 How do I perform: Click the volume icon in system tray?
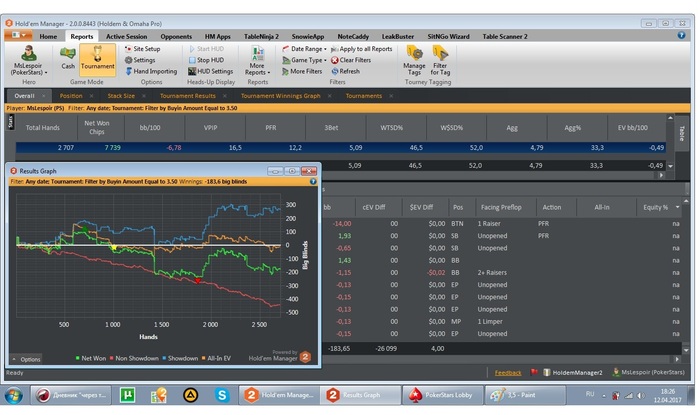(641, 395)
